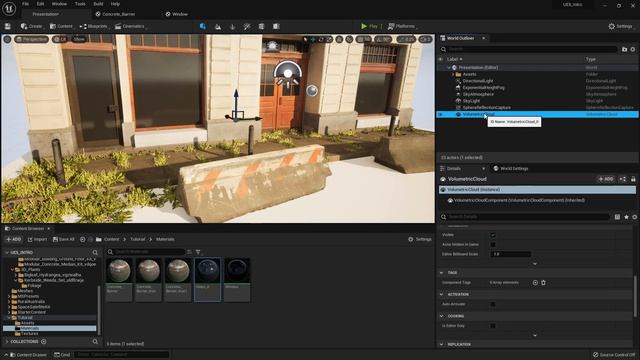Toggle the Is Editor Only checkbox
The width and height of the screenshot is (640, 360).
[493, 326]
